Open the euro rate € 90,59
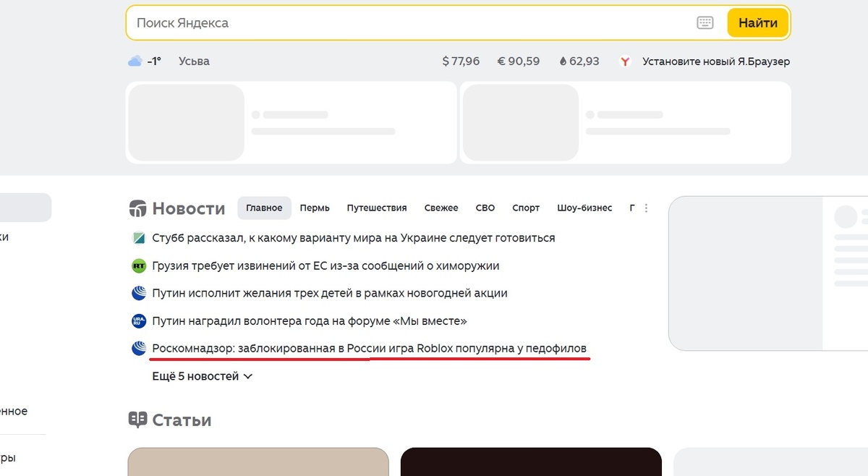Image resolution: width=868 pixels, height=476 pixels. coord(519,61)
